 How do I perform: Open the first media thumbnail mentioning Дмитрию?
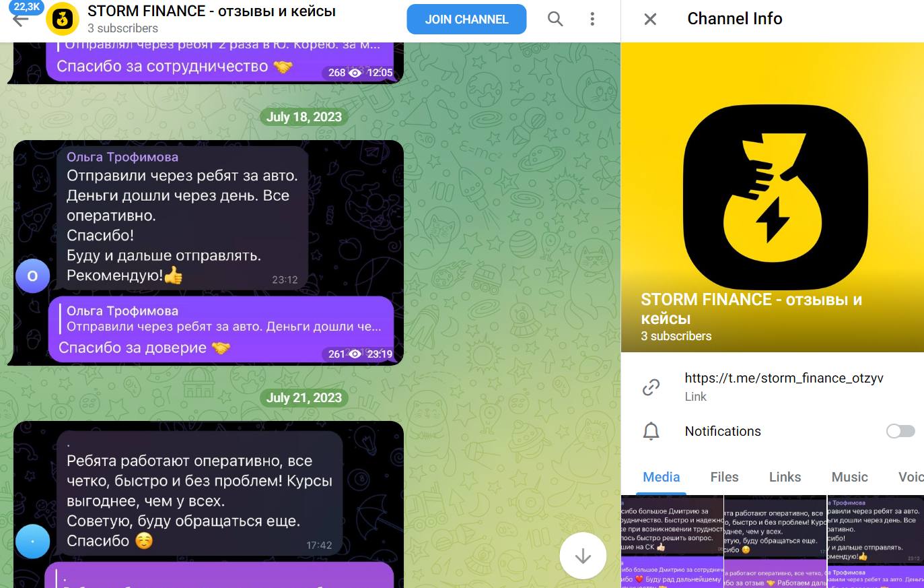click(x=672, y=542)
